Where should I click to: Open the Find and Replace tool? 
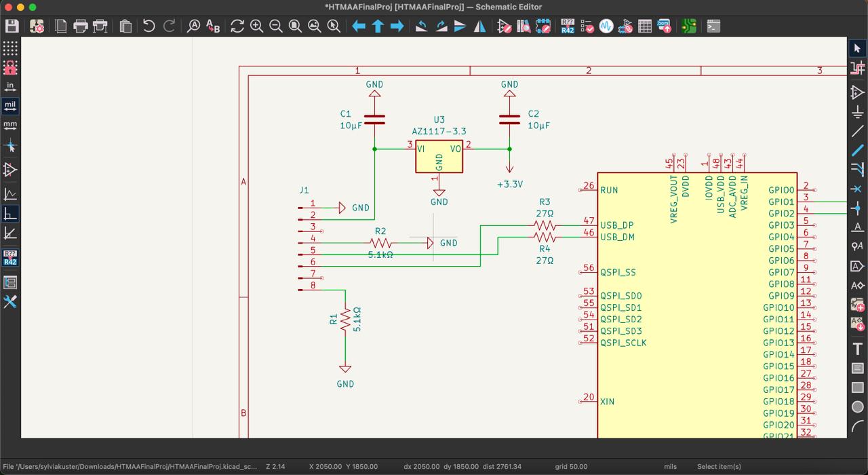click(213, 26)
